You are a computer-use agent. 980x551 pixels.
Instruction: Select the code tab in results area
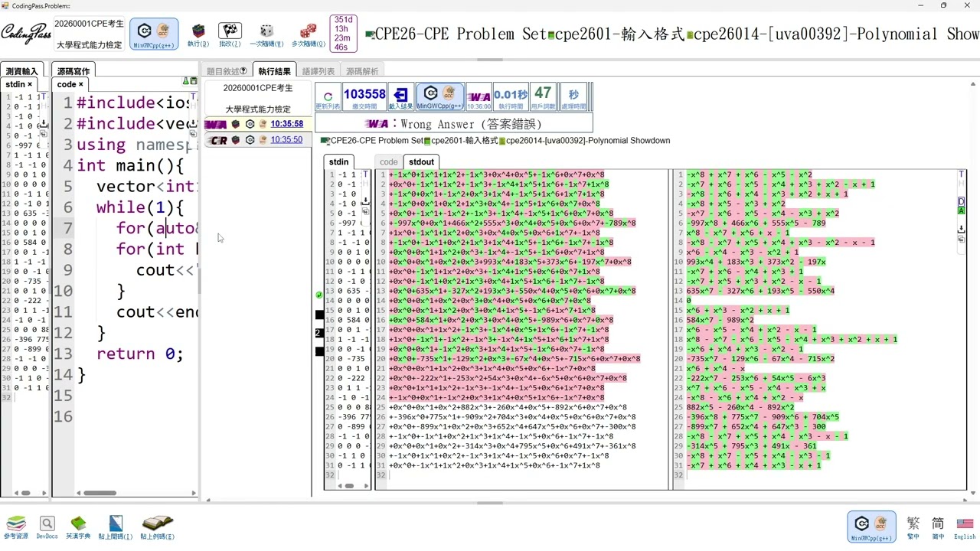coord(388,161)
